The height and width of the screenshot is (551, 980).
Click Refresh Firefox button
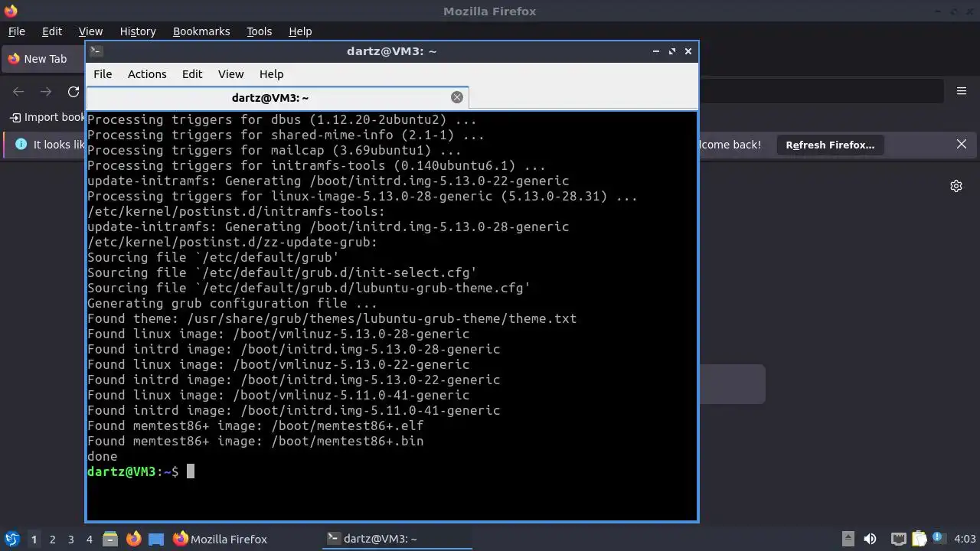830,145
